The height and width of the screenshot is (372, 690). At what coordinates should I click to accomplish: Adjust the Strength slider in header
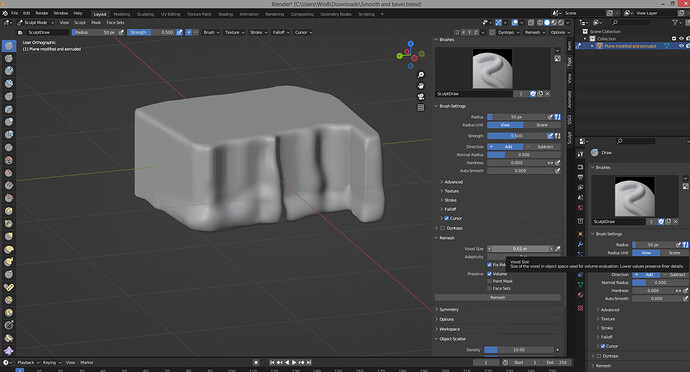[x=151, y=32]
